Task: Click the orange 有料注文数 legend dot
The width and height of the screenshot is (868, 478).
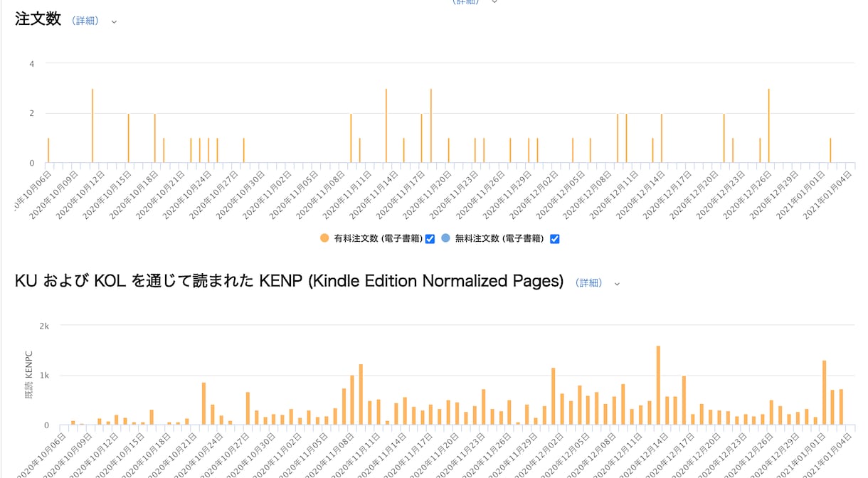Action: click(324, 238)
